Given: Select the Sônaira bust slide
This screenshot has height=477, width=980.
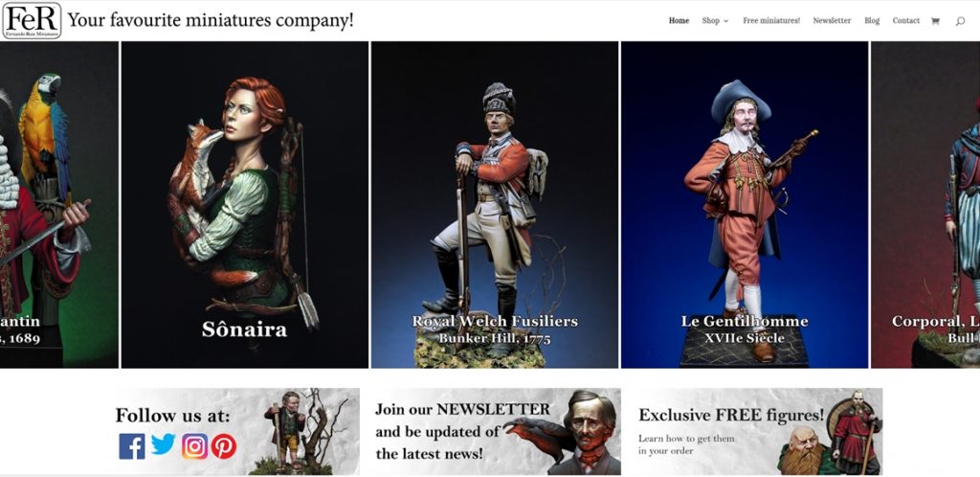Looking at the screenshot, I should point(245,205).
